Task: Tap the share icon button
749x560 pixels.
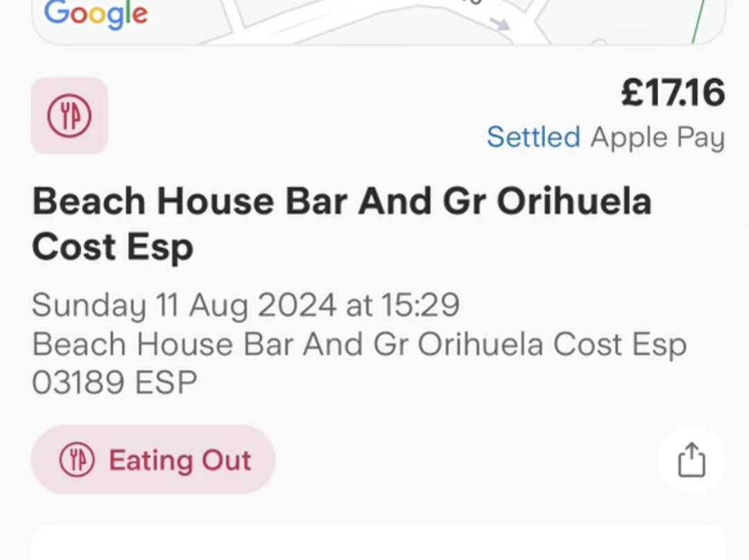Action: coord(691,460)
